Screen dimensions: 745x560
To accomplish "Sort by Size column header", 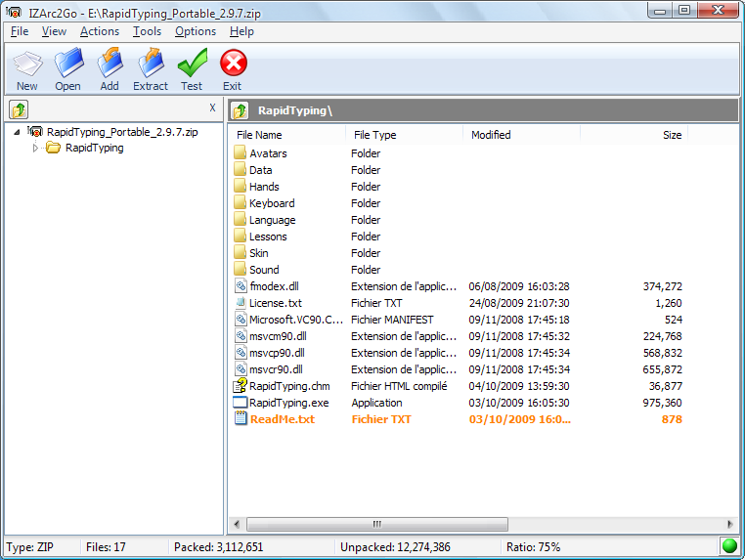I will [x=635, y=135].
